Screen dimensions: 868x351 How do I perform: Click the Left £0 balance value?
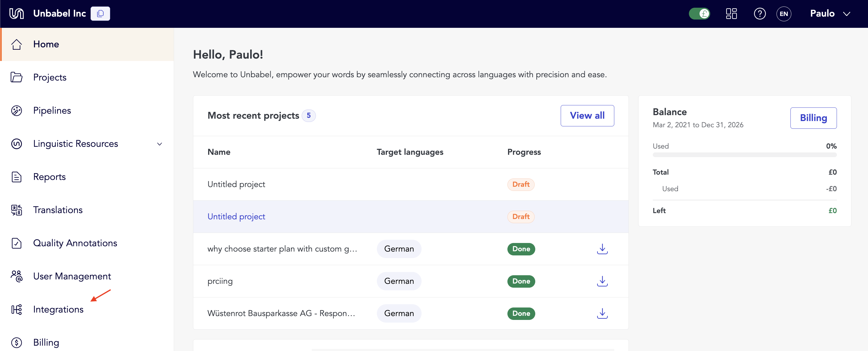tap(832, 211)
